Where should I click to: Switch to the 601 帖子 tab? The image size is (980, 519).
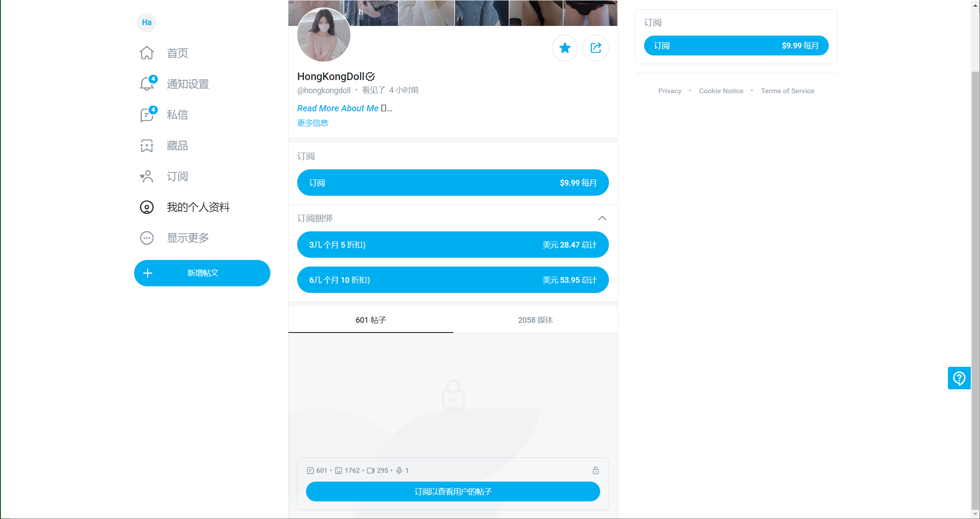pos(371,320)
